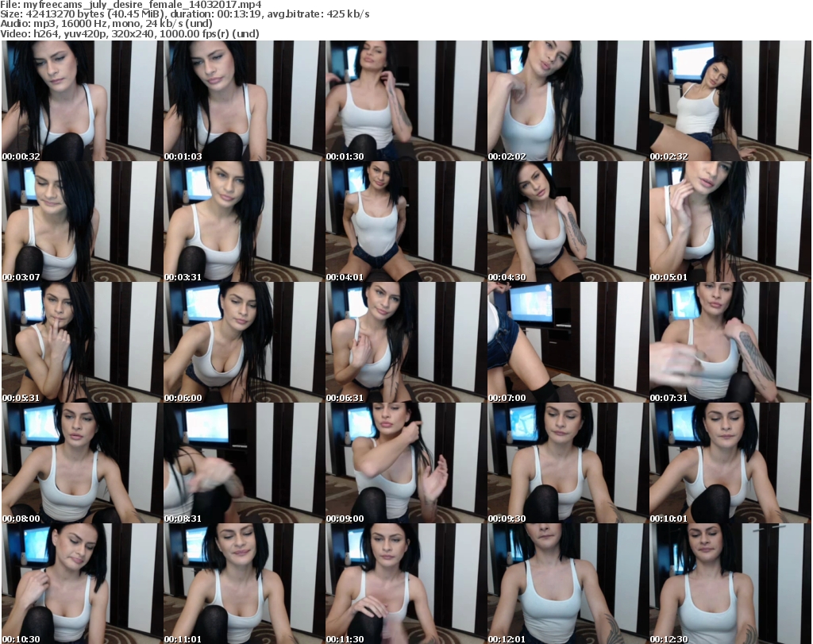Click the thumbnail stamped 00:01:03
This screenshot has height=644, width=813.
244,101
